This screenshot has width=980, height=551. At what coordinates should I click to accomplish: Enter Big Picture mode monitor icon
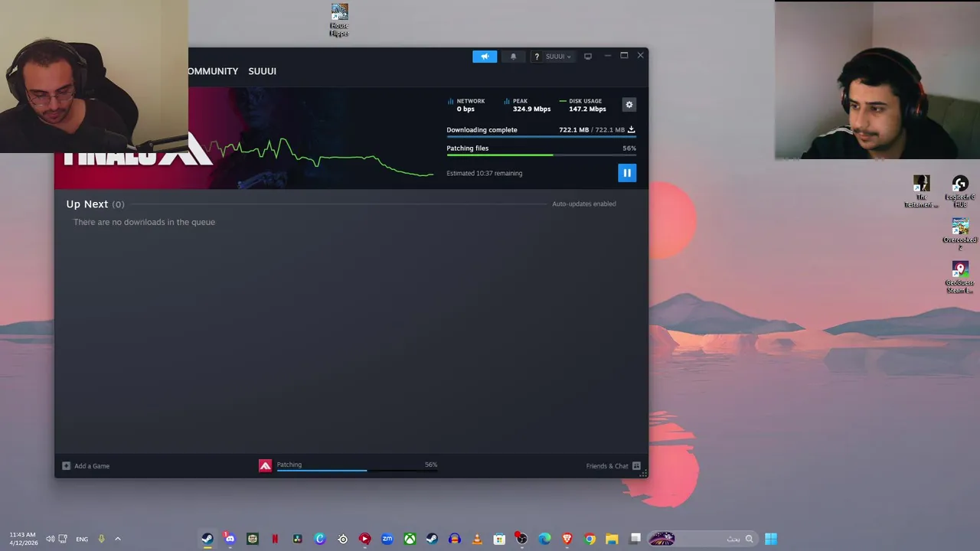click(588, 57)
